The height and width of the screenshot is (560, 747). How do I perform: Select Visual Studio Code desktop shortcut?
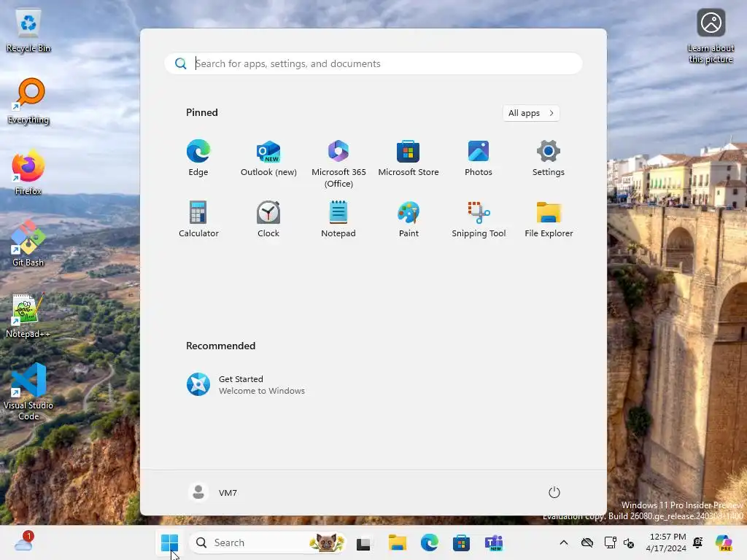pyautogui.click(x=28, y=392)
